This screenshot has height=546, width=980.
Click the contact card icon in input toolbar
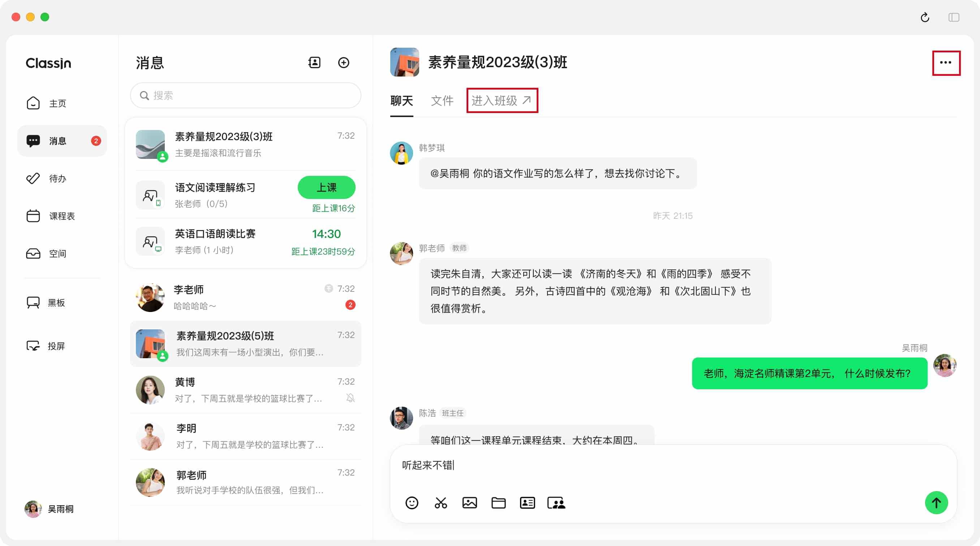pos(527,503)
